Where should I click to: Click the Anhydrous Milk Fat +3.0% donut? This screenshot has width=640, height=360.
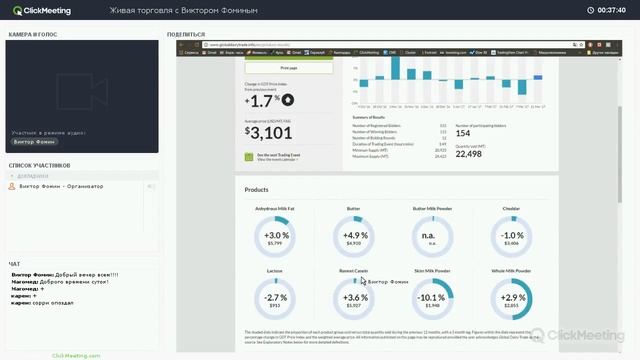point(275,237)
